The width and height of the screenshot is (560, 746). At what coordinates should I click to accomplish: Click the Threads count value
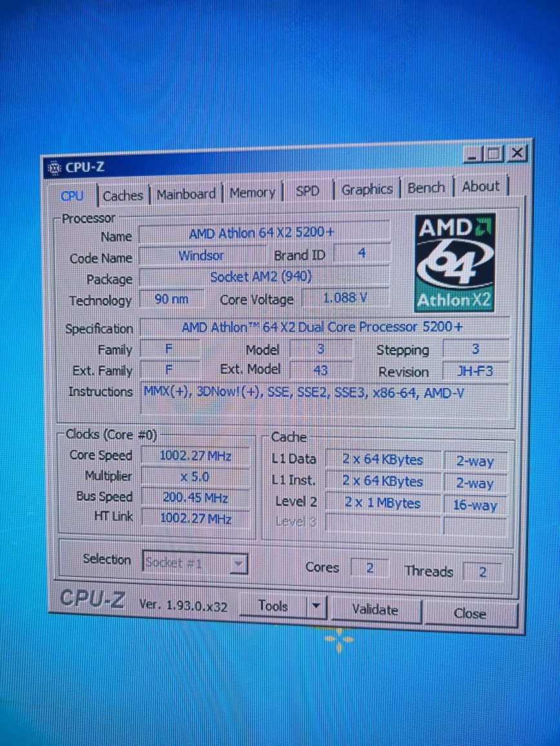(x=483, y=572)
